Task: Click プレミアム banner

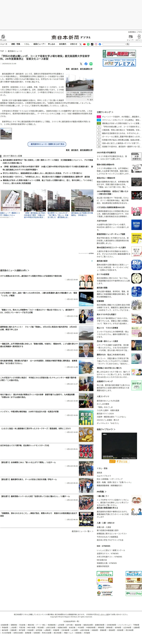Action: coord(119,63)
